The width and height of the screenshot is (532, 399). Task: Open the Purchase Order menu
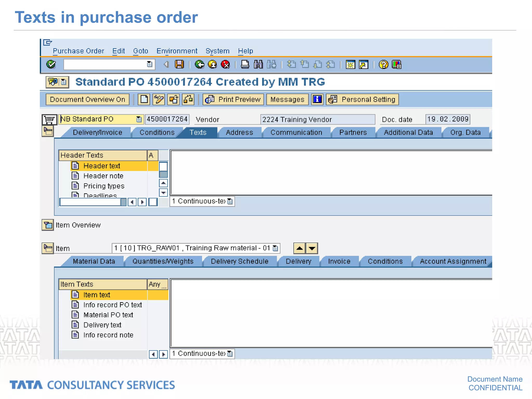pyautogui.click(x=78, y=51)
